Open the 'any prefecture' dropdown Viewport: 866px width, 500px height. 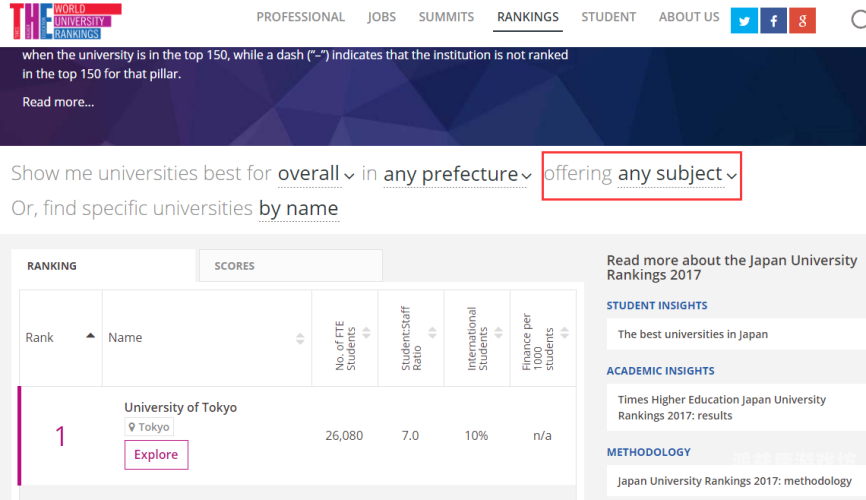(x=457, y=175)
